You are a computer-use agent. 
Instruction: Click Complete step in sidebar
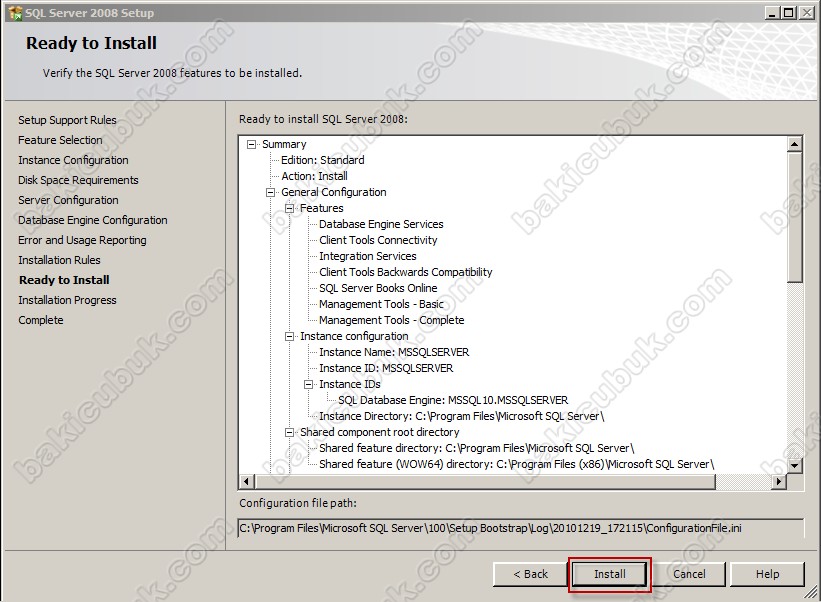click(41, 320)
